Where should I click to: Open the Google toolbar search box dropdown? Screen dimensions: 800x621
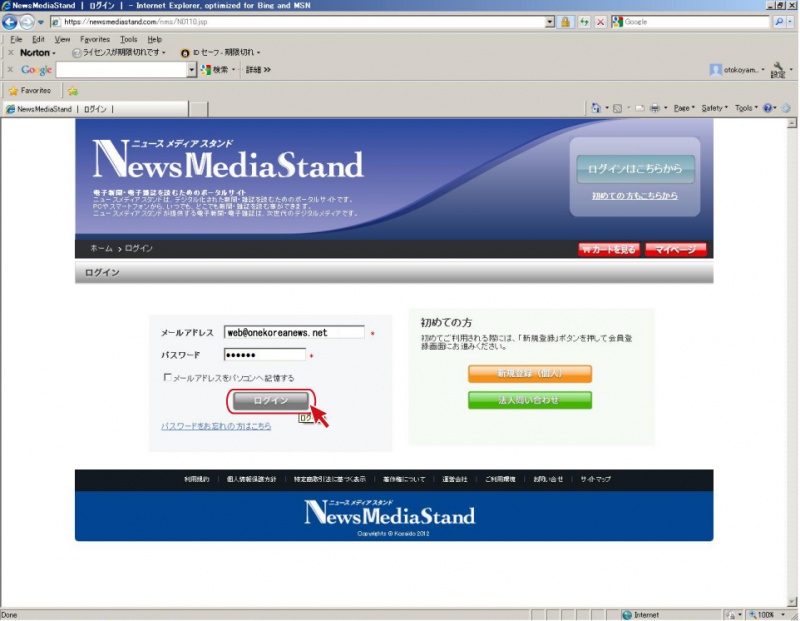[x=191, y=70]
